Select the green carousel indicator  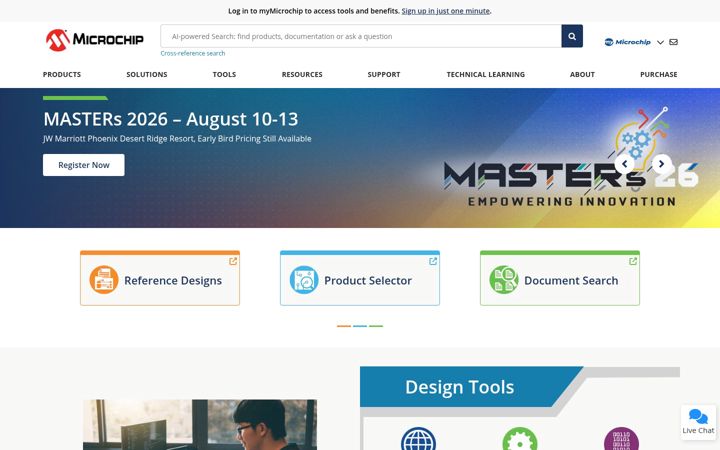pos(376,326)
